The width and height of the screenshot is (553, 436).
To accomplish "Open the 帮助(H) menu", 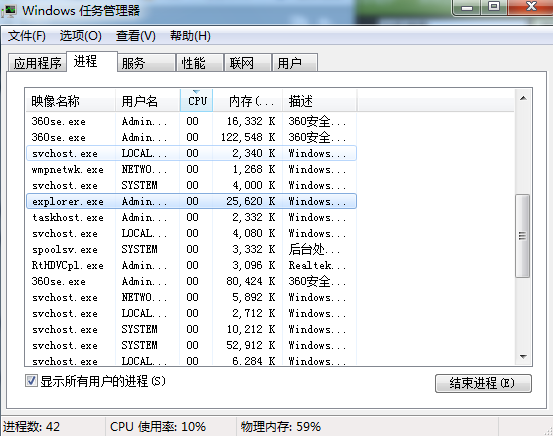I will pyautogui.click(x=190, y=36).
